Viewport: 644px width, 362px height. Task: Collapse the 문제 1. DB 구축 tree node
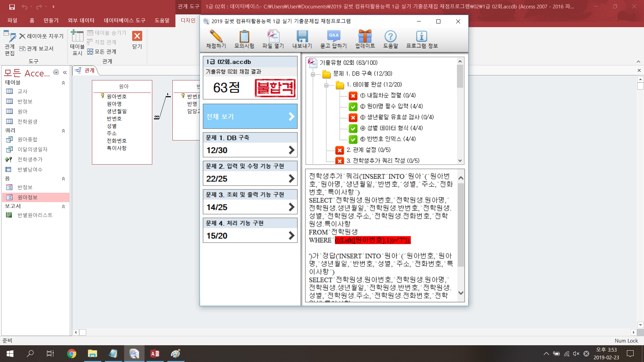[x=313, y=74]
